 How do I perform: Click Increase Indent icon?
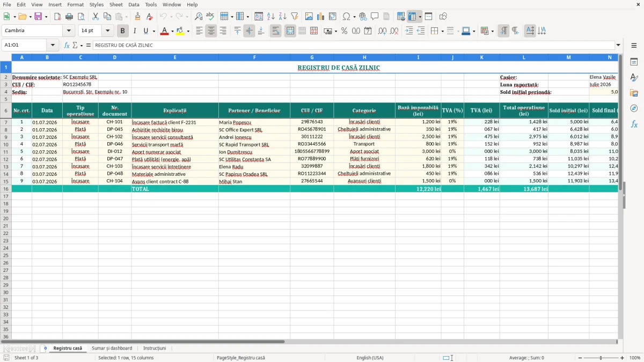point(409,31)
